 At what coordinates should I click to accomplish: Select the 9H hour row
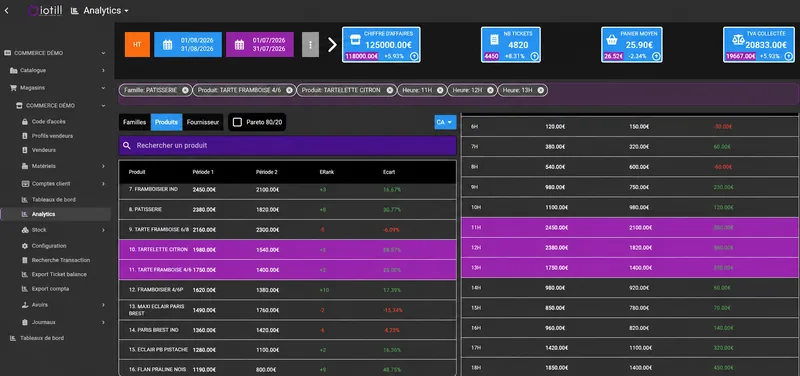click(630, 187)
